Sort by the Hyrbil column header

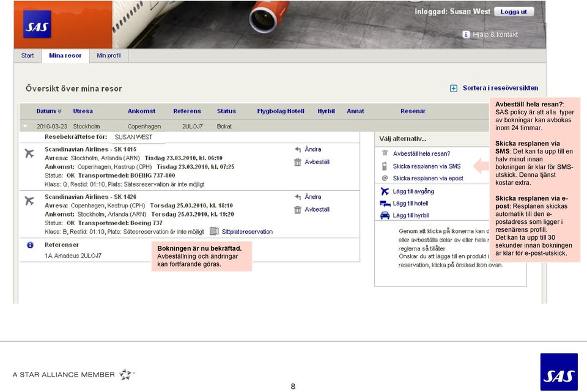pyautogui.click(x=326, y=111)
